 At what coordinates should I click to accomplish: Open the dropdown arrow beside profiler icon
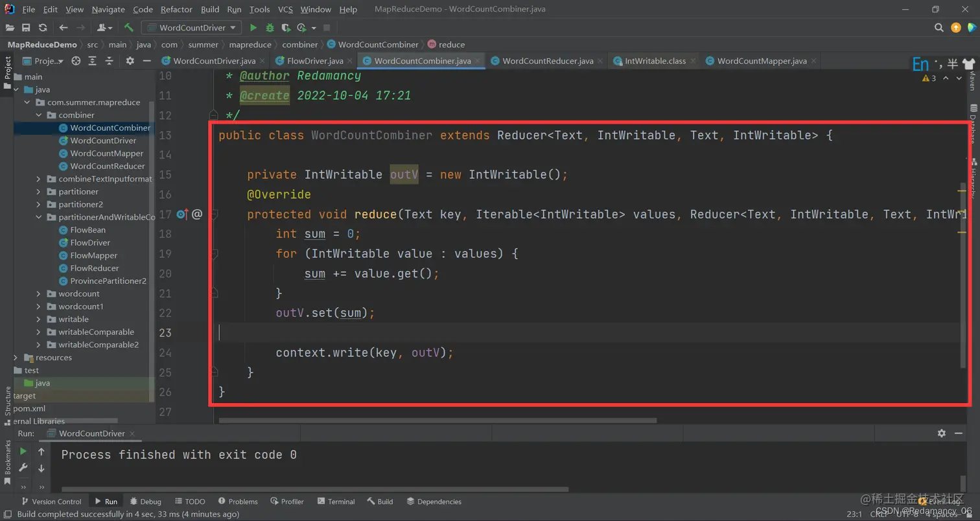(x=314, y=28)
